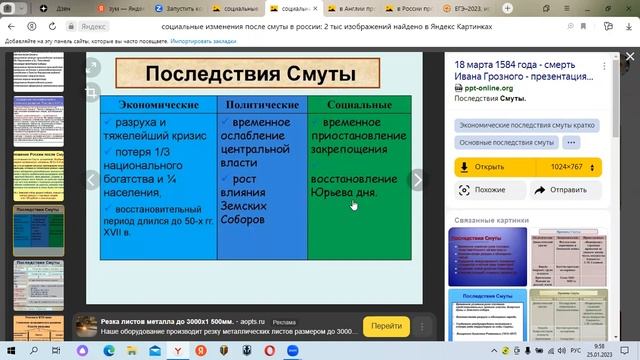Viewport: 640px width, 360px height.
Task: Select chip 'Экономические последствия смуты кратко'
Action: click(527, 125)
